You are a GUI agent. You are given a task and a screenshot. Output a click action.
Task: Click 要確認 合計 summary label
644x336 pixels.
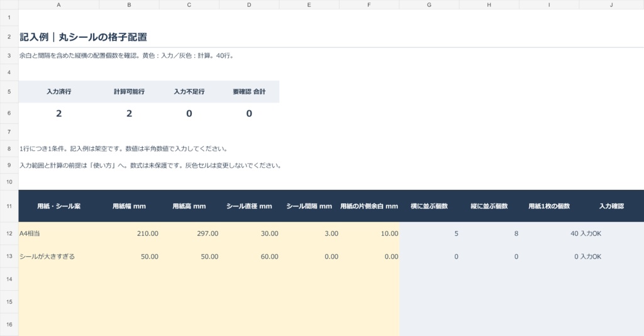(x=249, y=92)
